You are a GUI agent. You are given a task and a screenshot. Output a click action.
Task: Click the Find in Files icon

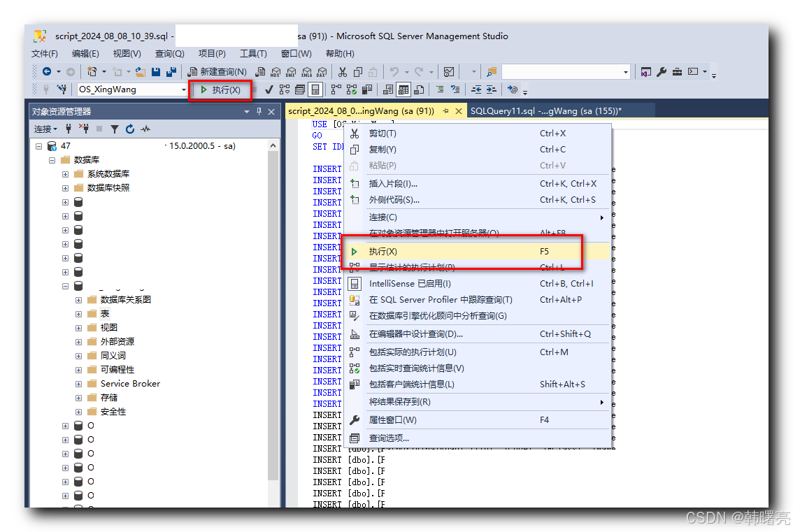pos(492,72)
